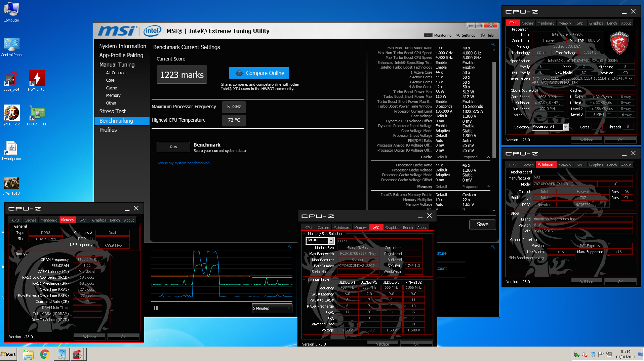Click the File Explorer taskbar icon
Viewport: 644px width, 361px height.
28,354
